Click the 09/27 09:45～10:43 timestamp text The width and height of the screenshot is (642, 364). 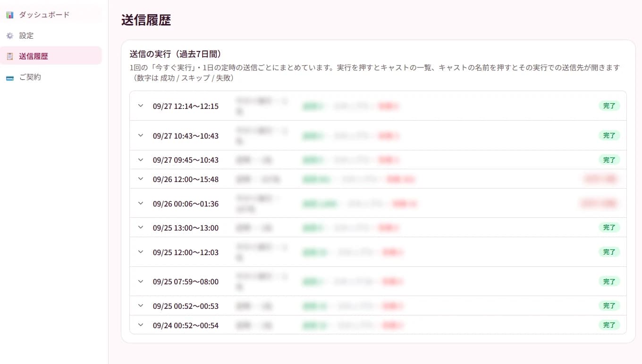pyautogui.click(x=186, y=160)
